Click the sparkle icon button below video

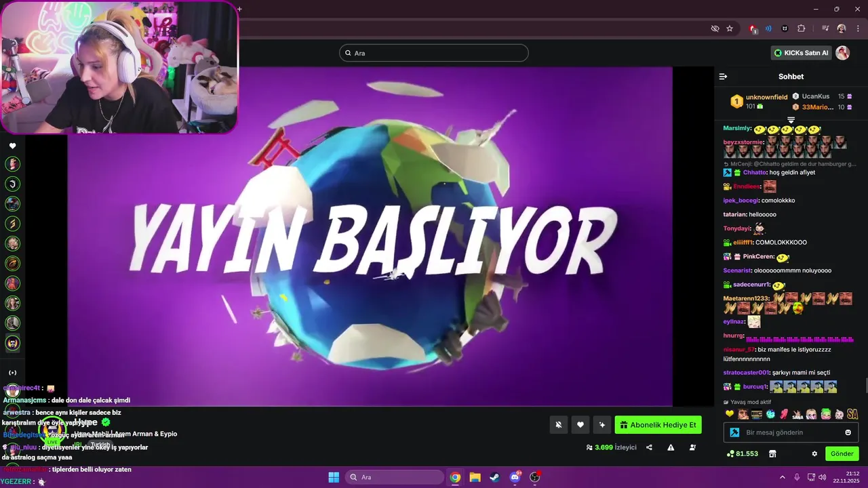601,425
